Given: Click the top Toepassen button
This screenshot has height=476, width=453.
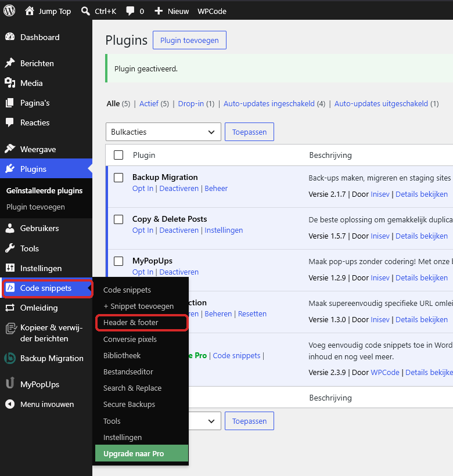Looking at the screenshot, I should click(x=249, y=132).
